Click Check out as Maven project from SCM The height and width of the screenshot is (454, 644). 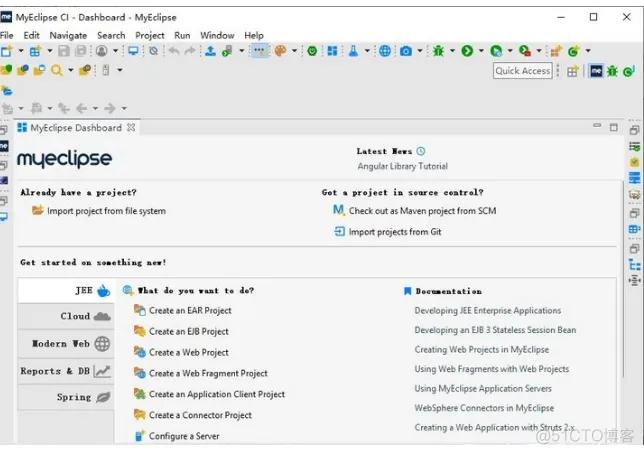click(422, 211)
